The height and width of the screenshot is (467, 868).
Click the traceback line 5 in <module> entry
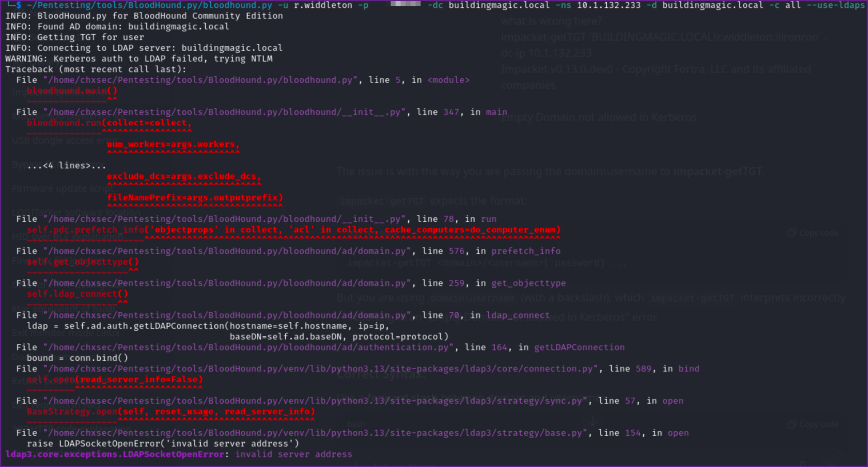pos(243,80)
